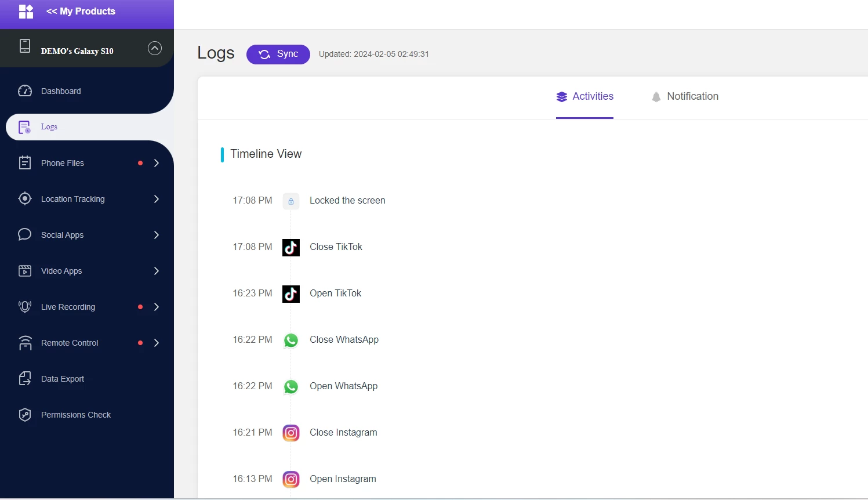Select the Open Instagram log entry

click(343, 479)
